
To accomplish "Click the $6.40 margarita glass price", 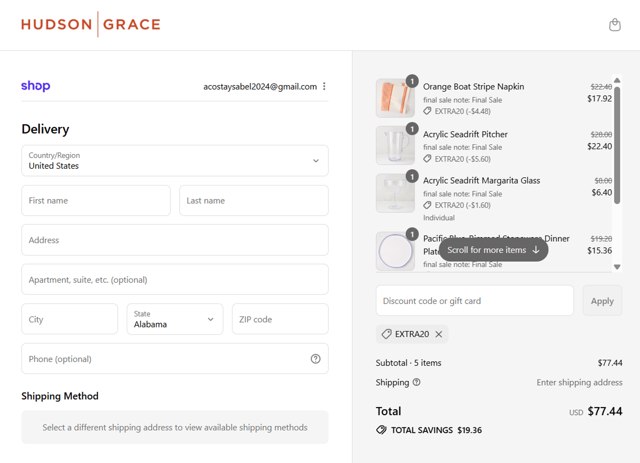I will click(602, 192).
